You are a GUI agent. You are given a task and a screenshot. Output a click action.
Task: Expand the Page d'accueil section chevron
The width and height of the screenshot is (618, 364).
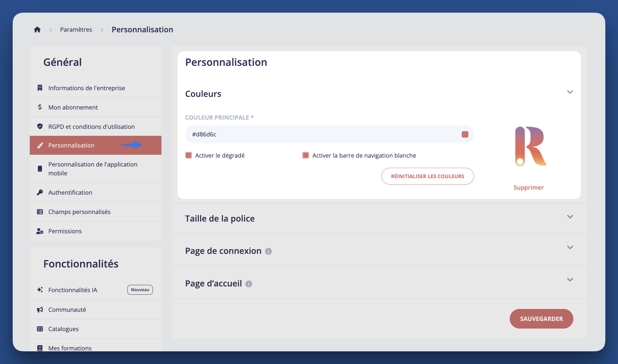(x=570, y=280)
